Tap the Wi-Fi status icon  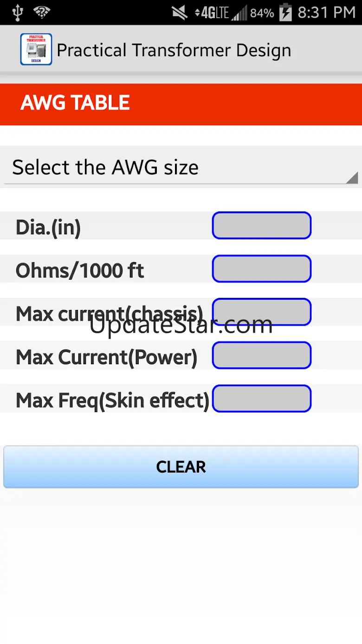[42, 13]
